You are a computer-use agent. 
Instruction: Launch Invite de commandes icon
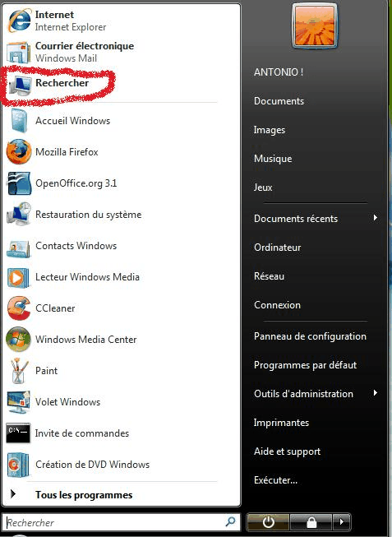(18, 433)
